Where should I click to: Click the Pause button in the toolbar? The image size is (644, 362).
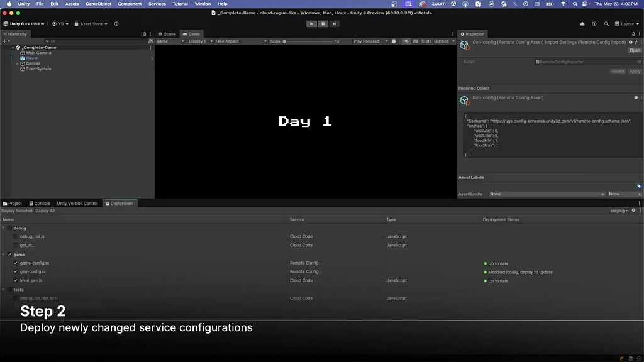point(322,23)
